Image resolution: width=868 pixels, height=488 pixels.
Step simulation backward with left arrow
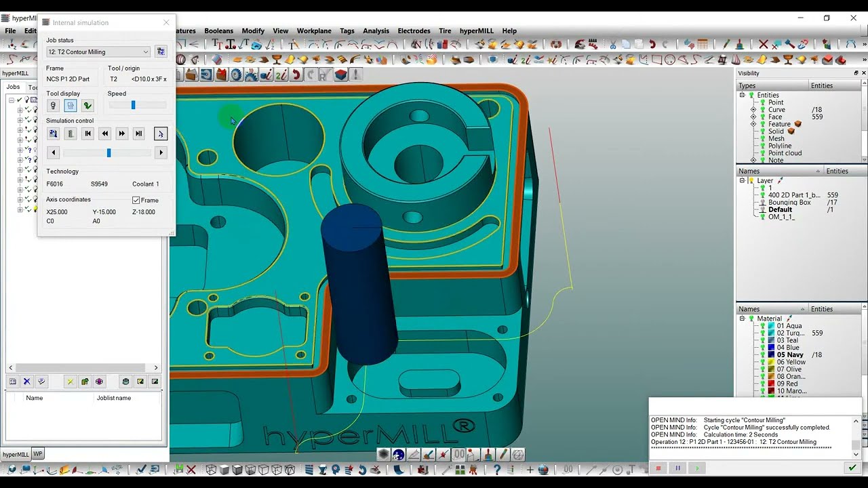click(53, 152)
